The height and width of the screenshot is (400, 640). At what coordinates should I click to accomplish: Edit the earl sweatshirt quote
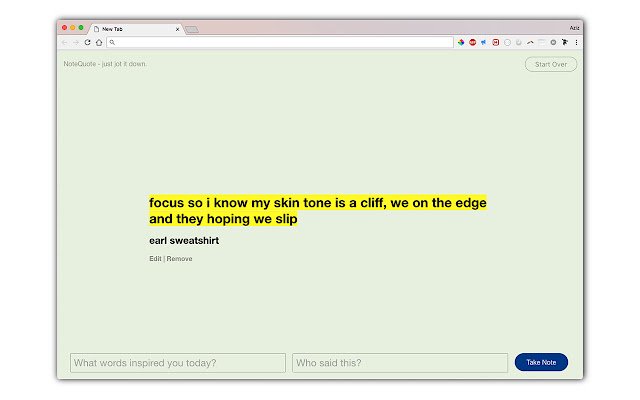[x=155, y=259]
